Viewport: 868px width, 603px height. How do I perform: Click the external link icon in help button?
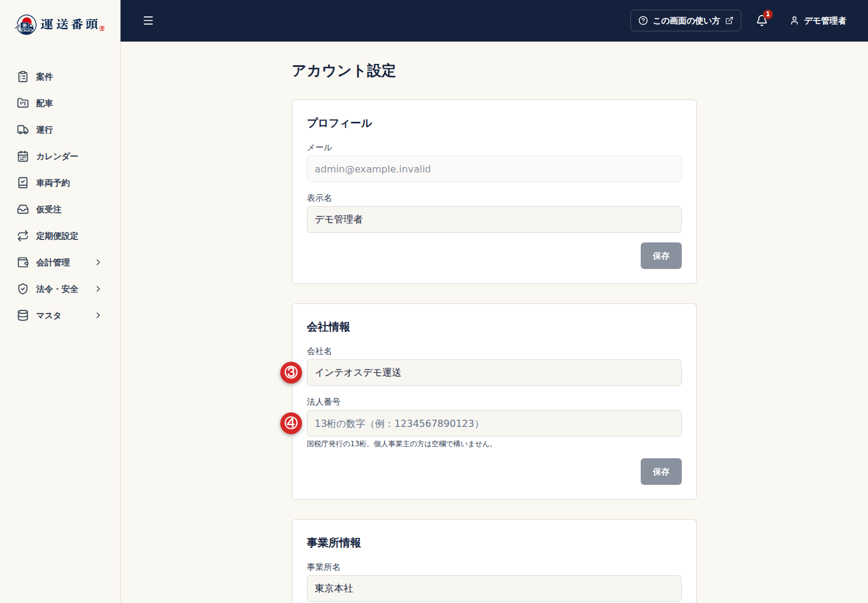point(729,21)
